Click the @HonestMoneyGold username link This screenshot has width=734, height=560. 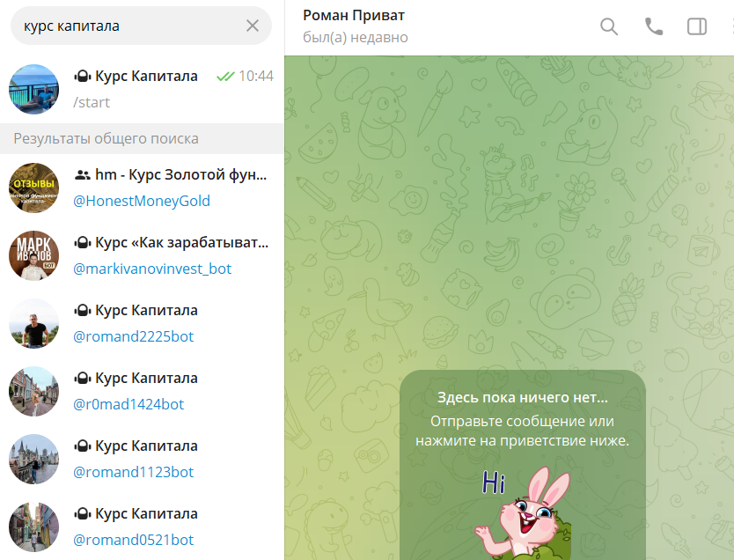142,201
